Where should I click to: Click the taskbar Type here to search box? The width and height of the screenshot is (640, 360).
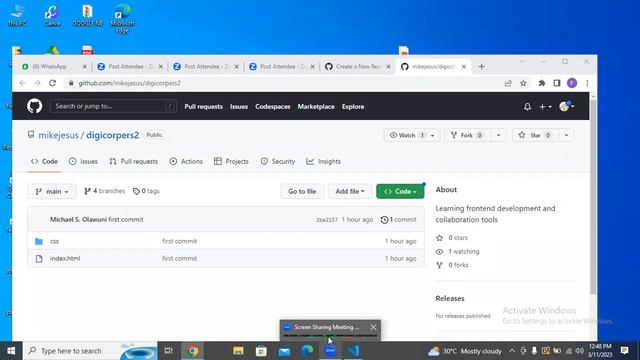point(90,351)
